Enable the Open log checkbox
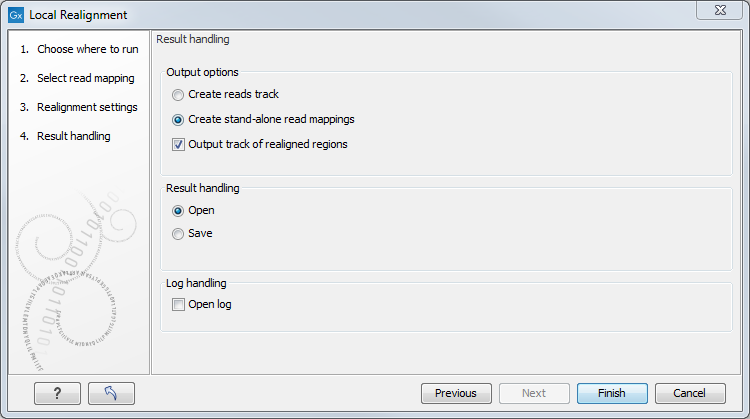The width and height of the screenshot is (750, 419). coord(178,305)
